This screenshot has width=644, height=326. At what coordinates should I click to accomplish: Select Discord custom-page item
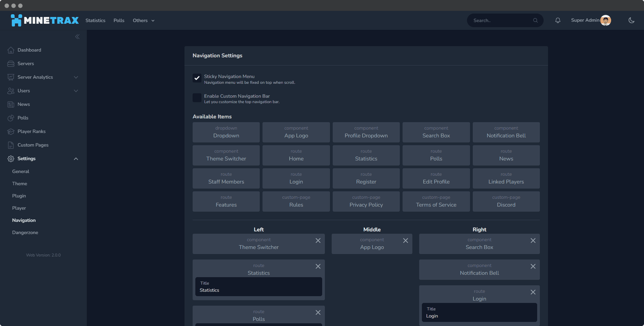click(x=506, y=202)
